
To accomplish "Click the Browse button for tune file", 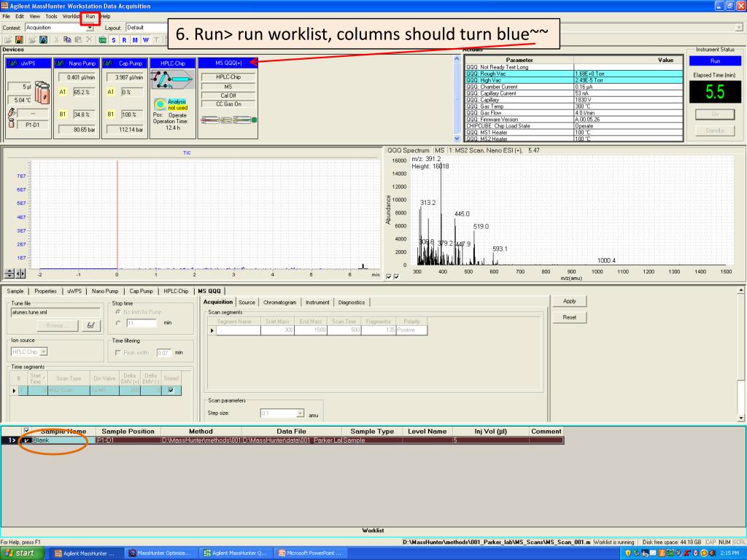I will (57, 326).
